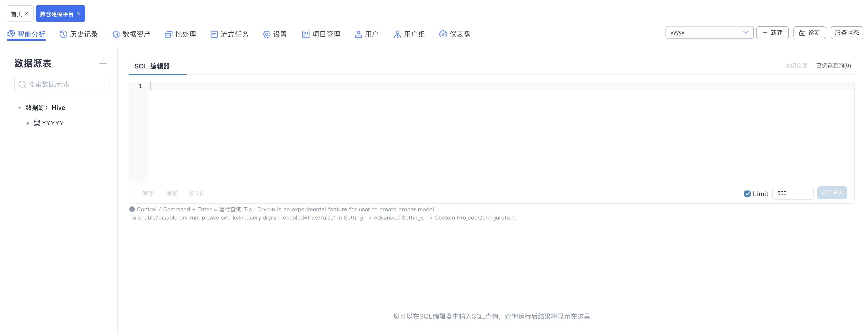
Task: Click the 设置 gear icon
Action: pos(266,34)
